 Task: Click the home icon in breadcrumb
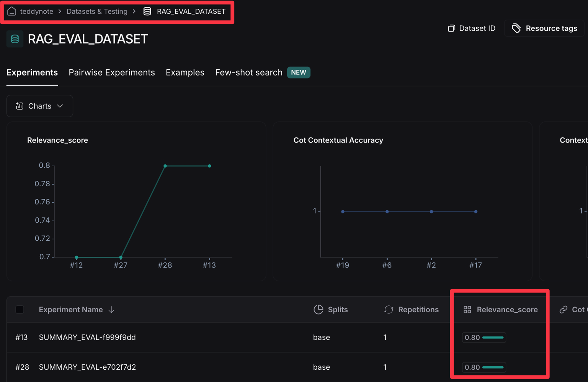coord(11,11)
